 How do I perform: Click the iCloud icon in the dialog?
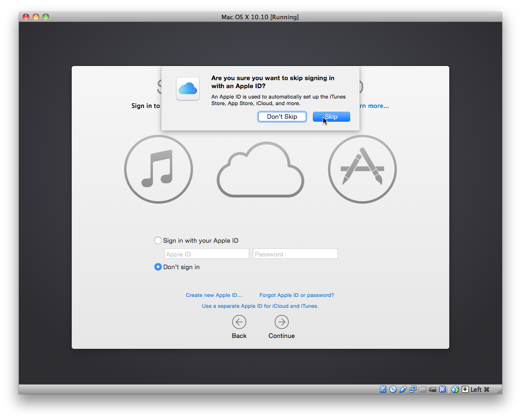tap(188, 89)
